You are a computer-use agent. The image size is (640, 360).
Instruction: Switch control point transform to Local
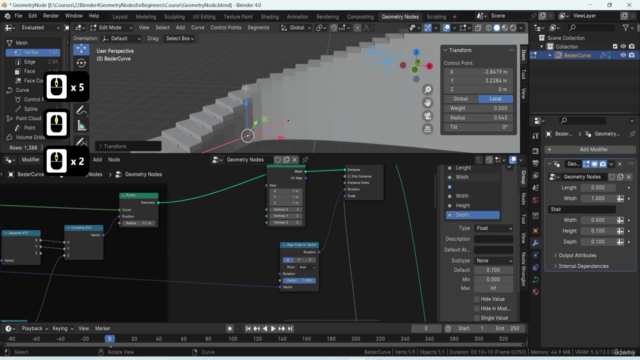point(496,99)
